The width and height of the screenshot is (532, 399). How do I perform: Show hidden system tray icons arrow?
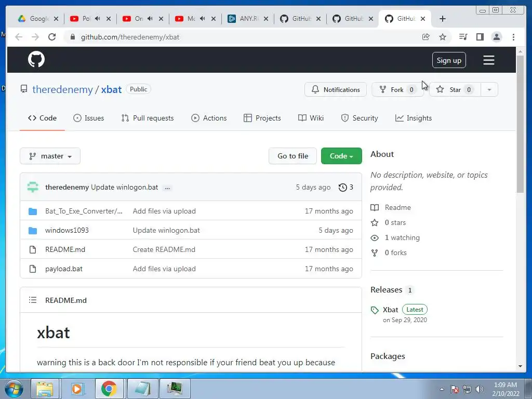[x=442, y=389]
